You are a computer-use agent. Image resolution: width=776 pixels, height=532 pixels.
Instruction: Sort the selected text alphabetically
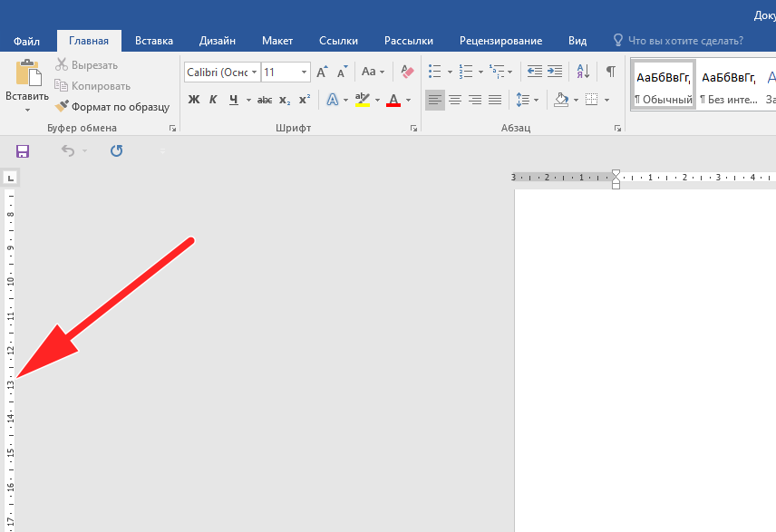tap(583, 72)
